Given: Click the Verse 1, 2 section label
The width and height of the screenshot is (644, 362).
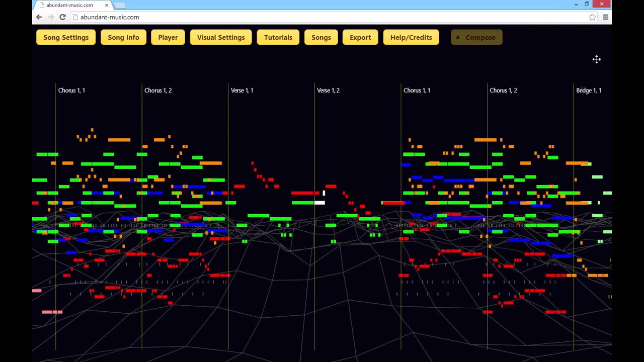Looking at the screenshot, I should [x=328, y=90].
